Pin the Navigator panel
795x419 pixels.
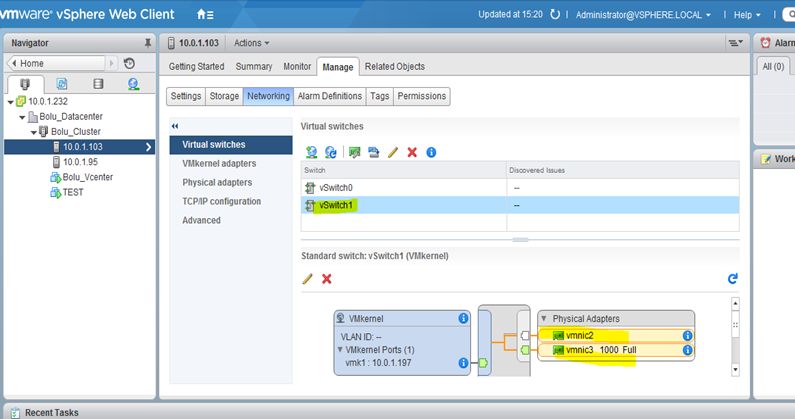point(148,43)
